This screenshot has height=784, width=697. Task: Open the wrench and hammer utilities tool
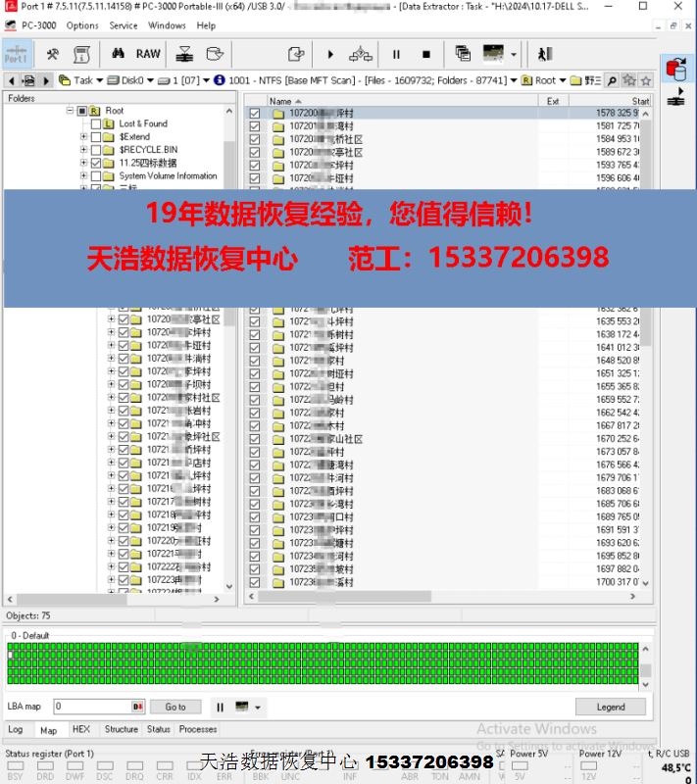(53, 54)
